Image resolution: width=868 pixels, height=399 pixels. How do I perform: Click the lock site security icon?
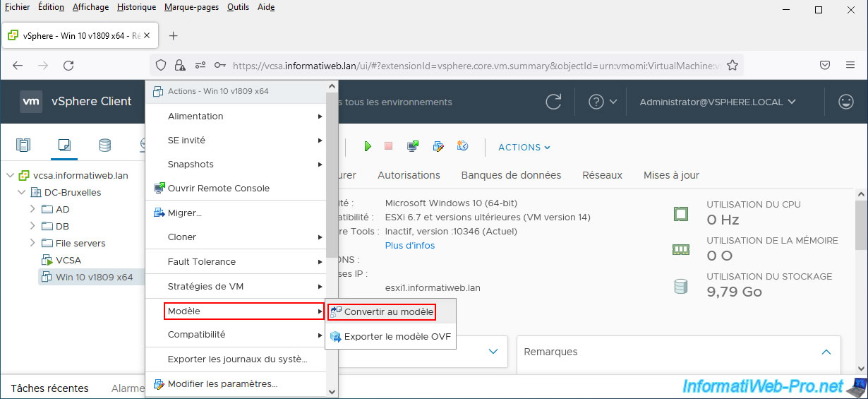pyautogui.click(x=180, y=65)
